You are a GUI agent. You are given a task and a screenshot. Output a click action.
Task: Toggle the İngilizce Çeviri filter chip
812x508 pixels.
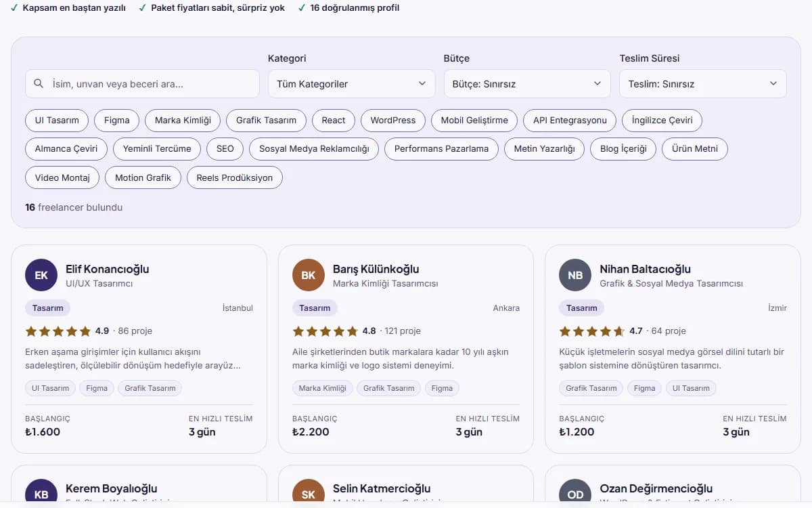(x=662, y=121)
